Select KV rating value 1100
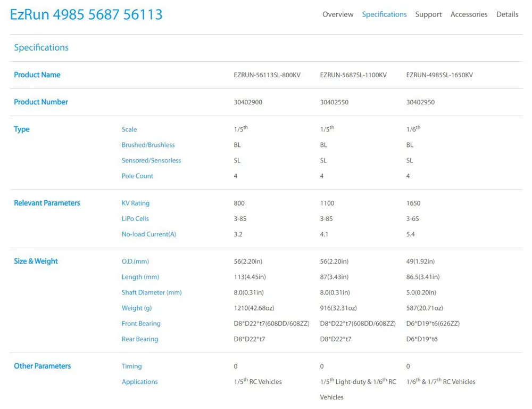Image resolution: width=532 pixels, height=409 pixels. [x=327, y=203]
